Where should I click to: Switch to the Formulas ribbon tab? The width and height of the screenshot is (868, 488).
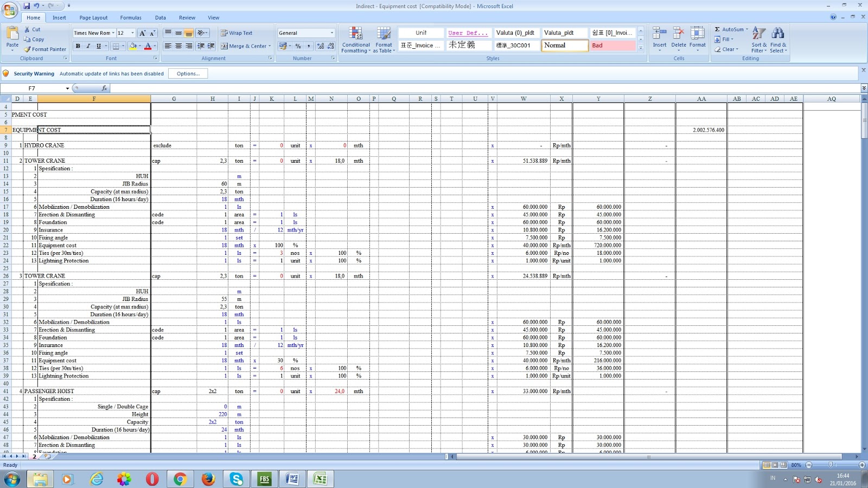[x=131, y=17]
